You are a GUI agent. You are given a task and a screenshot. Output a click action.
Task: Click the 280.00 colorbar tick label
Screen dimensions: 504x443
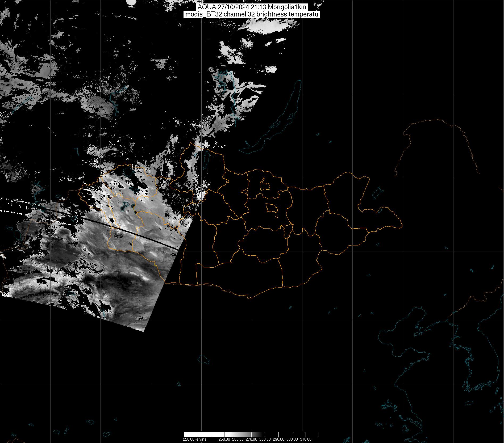tap(265, 439)
